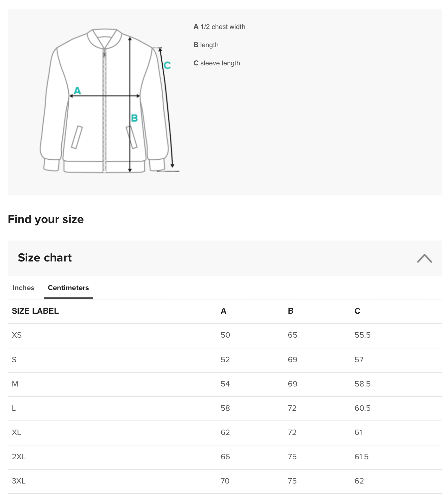This screenshot has height=498, width=448.
Task: Collapse the Size chart chevron arrow
Action: [424, 258]
